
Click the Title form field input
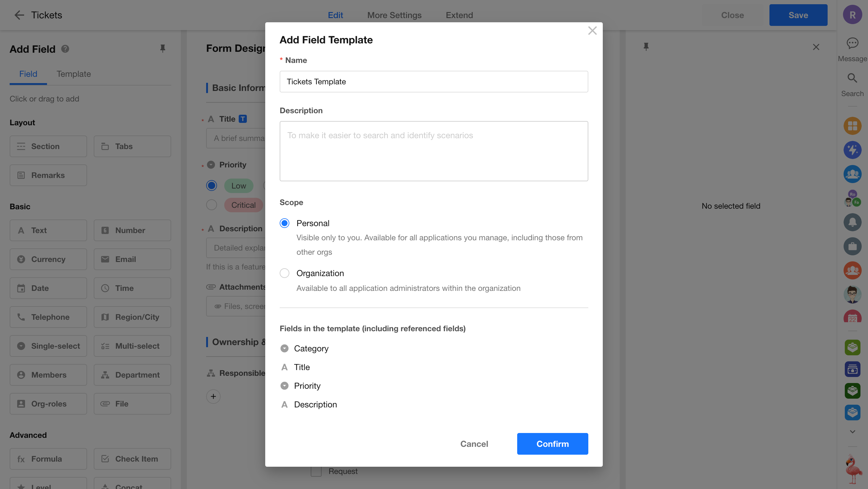coord(236,138)
